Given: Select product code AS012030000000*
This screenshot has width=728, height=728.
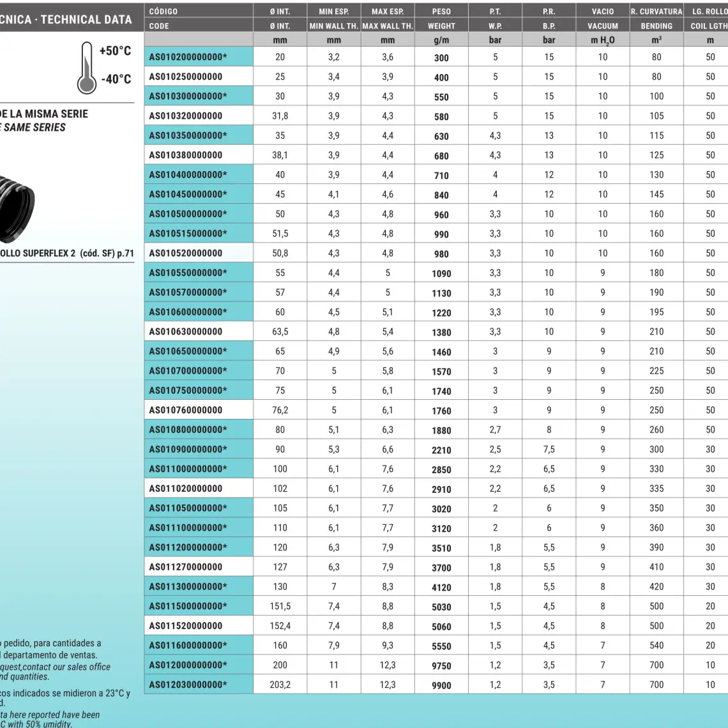Looking at the screenshot, I should [x=188, y=685].
